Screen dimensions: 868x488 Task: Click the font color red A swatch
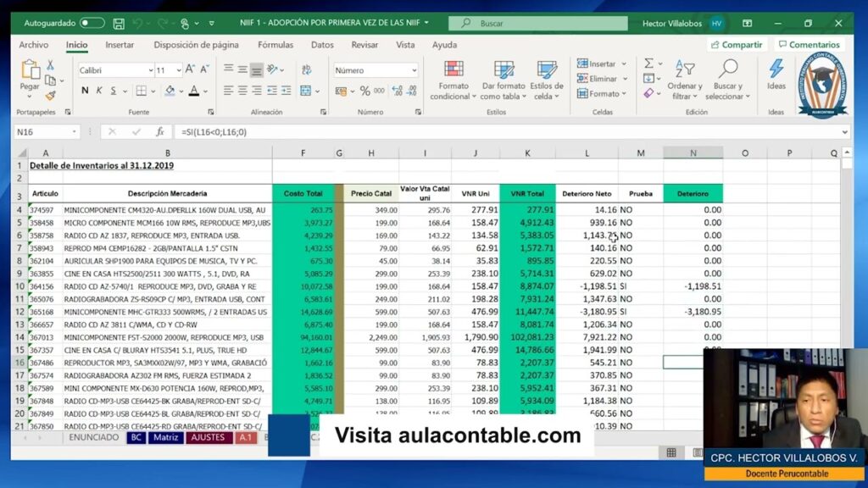[193, 91]
